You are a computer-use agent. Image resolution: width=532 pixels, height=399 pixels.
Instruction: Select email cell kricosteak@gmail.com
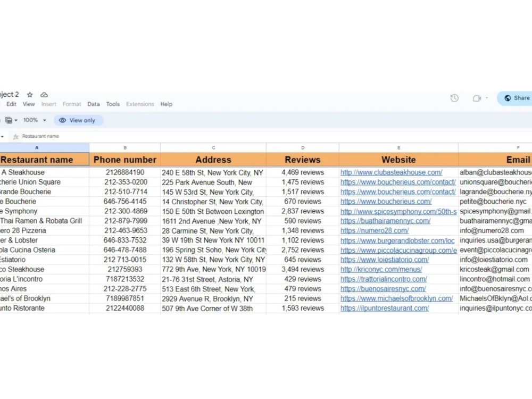495,269
